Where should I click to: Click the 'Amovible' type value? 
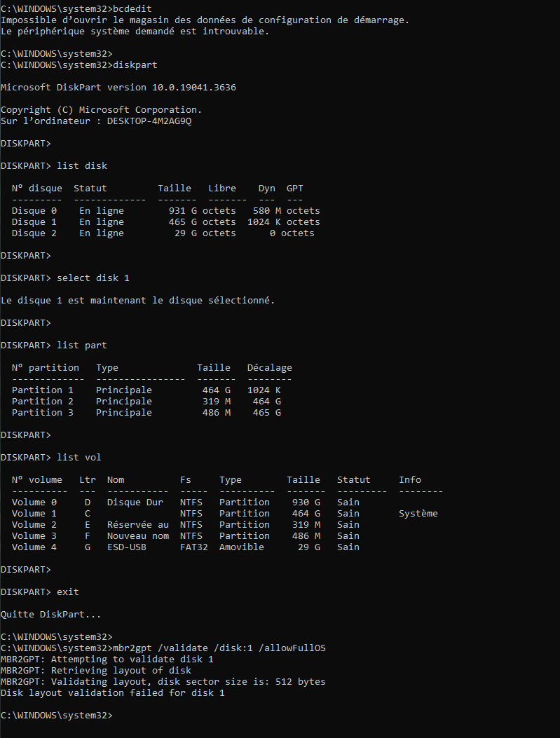pos(241,547)
